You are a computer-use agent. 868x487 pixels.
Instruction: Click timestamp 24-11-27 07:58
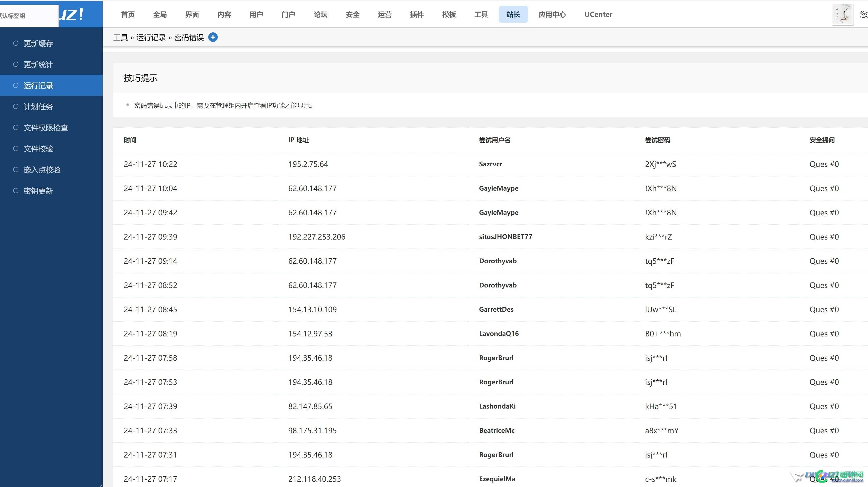point(150,358)
